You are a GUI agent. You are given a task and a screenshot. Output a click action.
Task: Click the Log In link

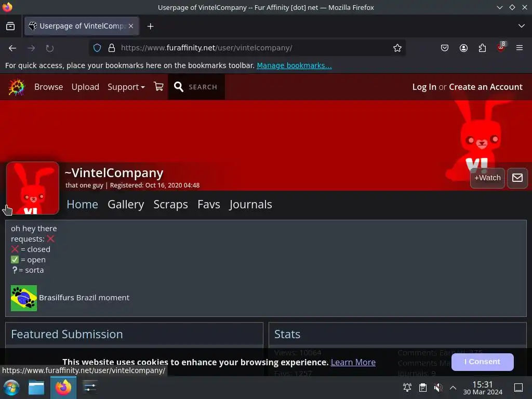(x=424, y=87)
